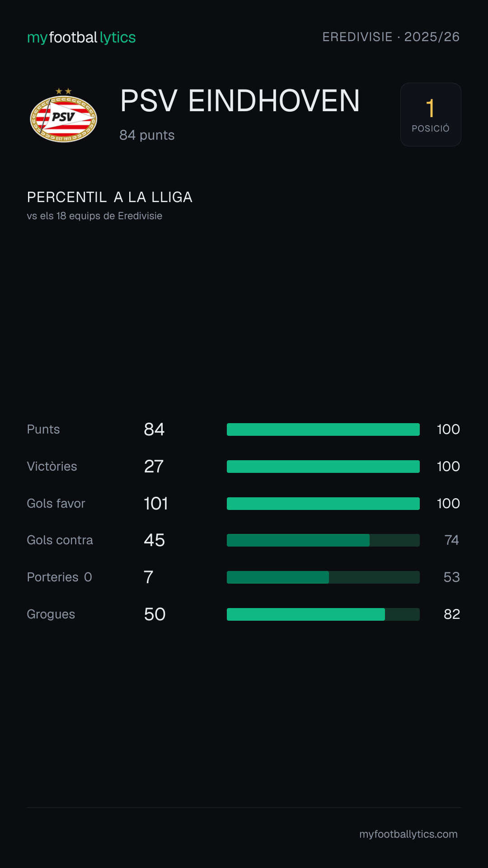488x868 pixels.
Task: Click the Grogues percentile bar
Action: pyautogui.click(x=323, y=614)
